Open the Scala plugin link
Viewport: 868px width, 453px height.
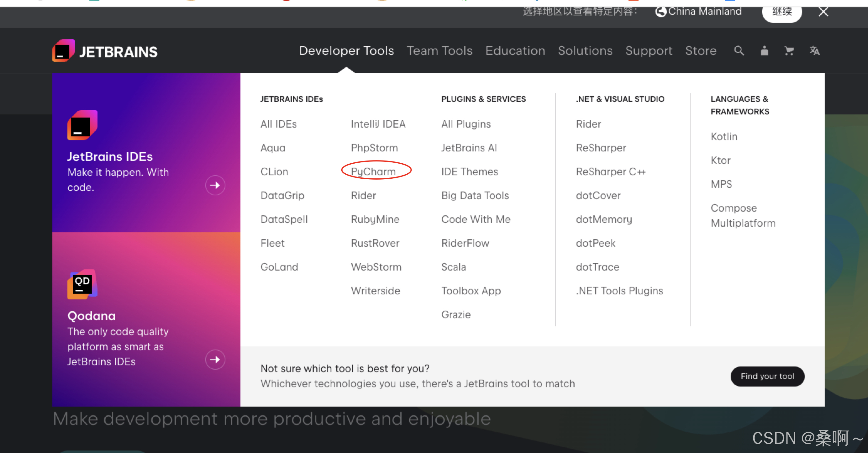pyautogui.click(x=454, y=267)
